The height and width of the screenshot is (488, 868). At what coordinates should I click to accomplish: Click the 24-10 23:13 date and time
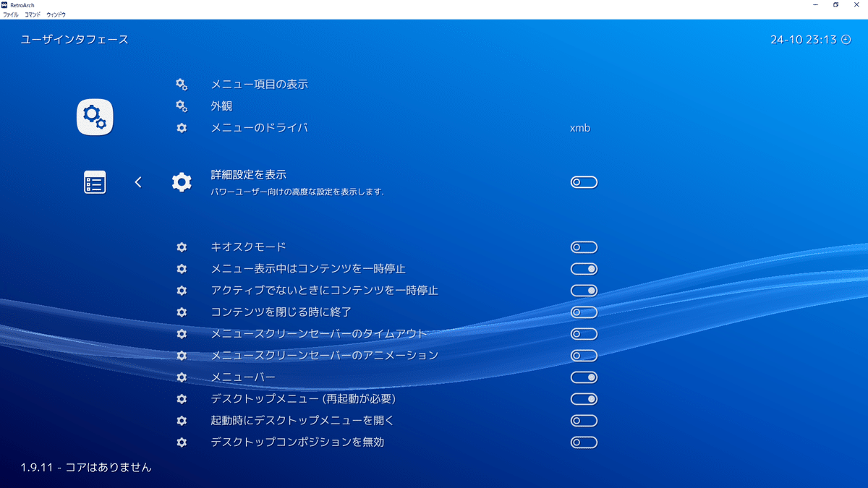804,40
